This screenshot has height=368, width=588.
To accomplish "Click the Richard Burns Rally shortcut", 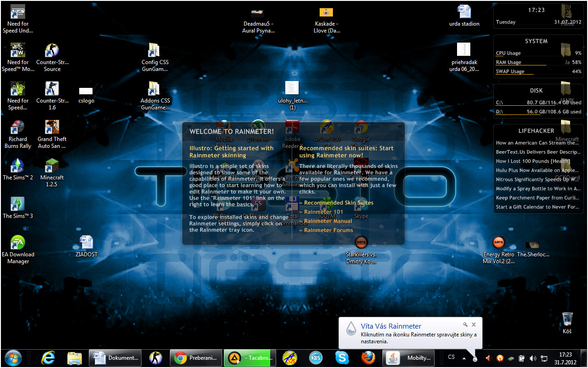I will (18, 128).
